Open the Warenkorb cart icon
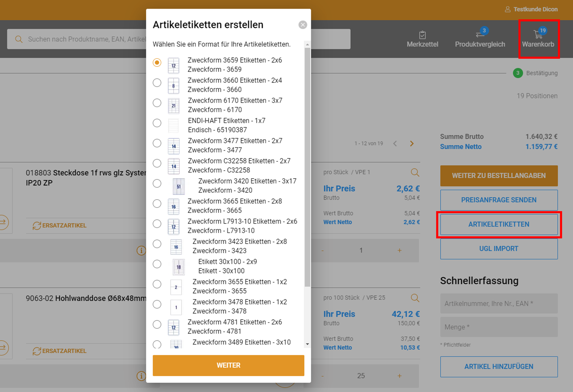 [x=538, y=35]
